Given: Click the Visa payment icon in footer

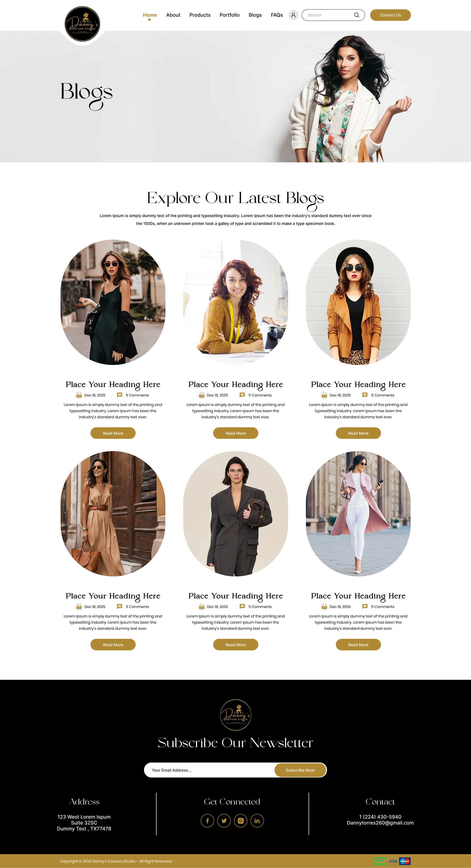Looking at the screenshot, I should coord(392,861).
